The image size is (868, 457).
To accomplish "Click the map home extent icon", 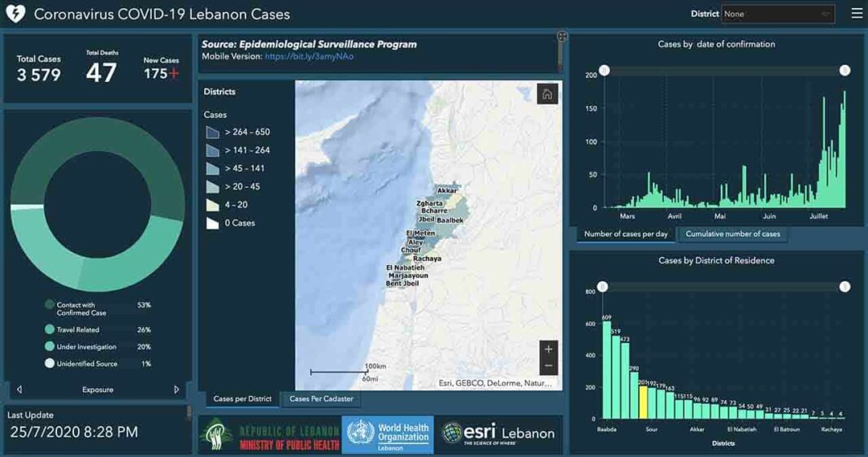I will coord(547,94).
